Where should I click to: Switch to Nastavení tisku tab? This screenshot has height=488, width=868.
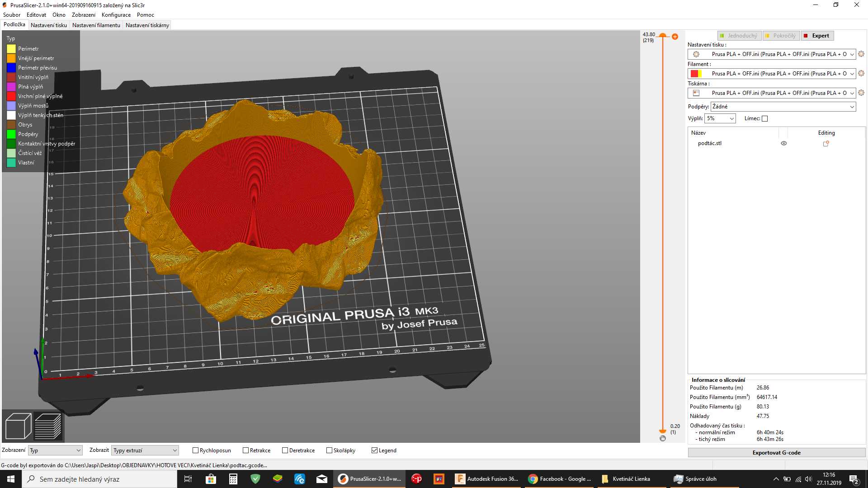[x=49, y=25]
